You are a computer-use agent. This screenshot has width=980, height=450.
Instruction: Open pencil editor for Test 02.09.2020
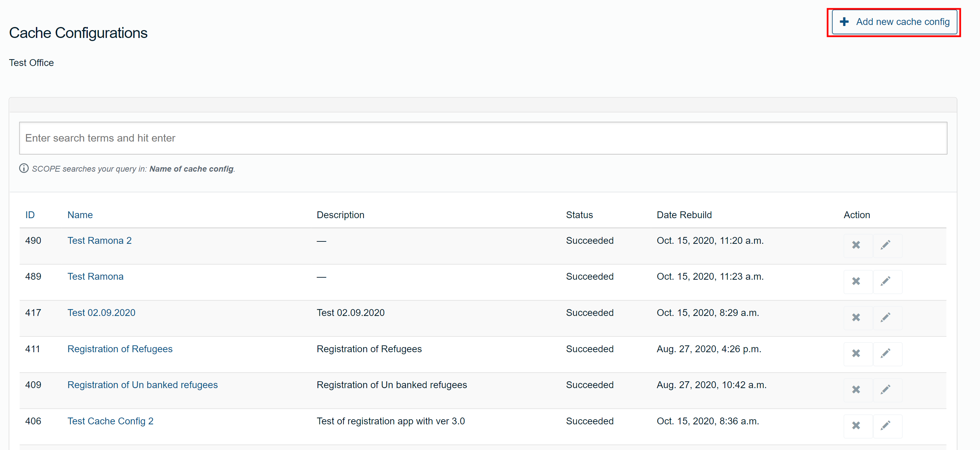point(885,318)
